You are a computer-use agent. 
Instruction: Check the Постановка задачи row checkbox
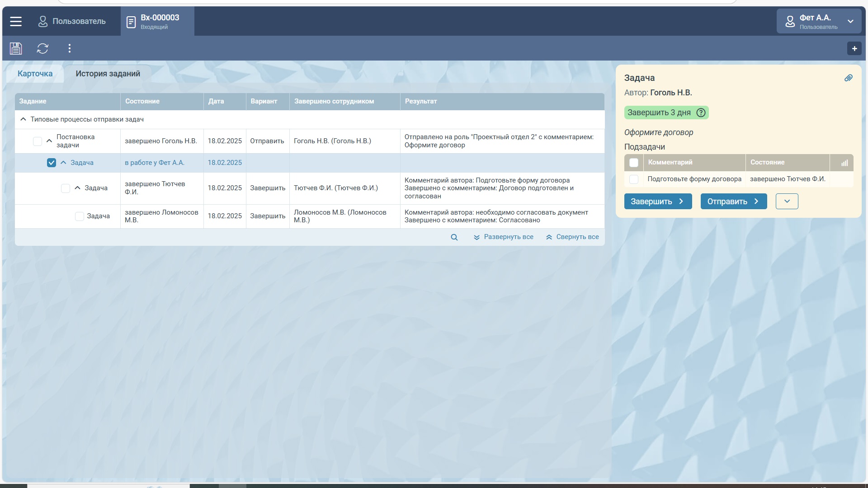coord(38,141)
